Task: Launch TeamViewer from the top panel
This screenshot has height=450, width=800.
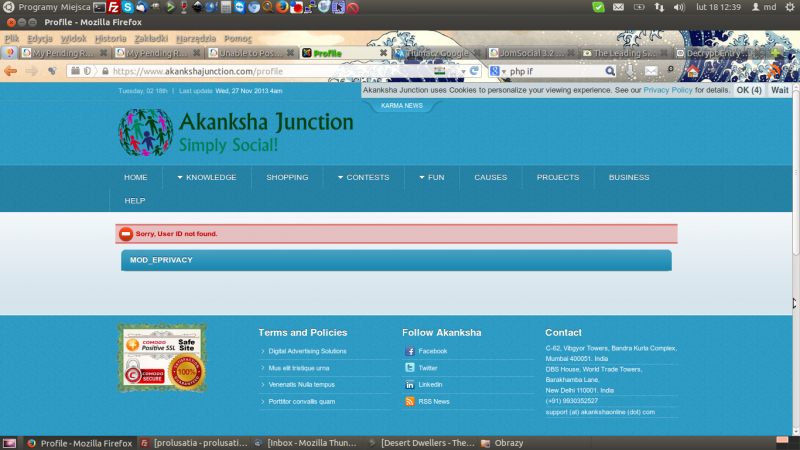Action: (x=240, y=7)
